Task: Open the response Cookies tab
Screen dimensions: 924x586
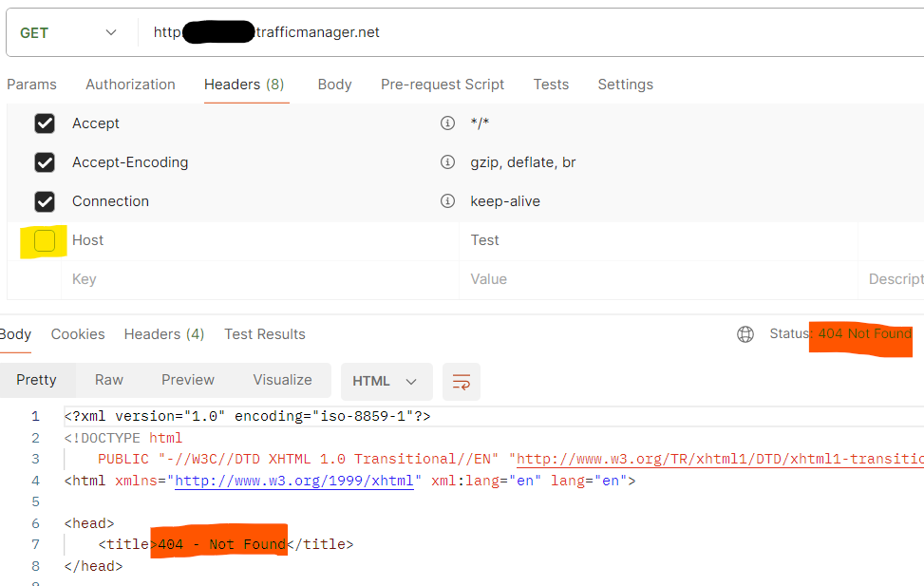Action: coord(78,334)
